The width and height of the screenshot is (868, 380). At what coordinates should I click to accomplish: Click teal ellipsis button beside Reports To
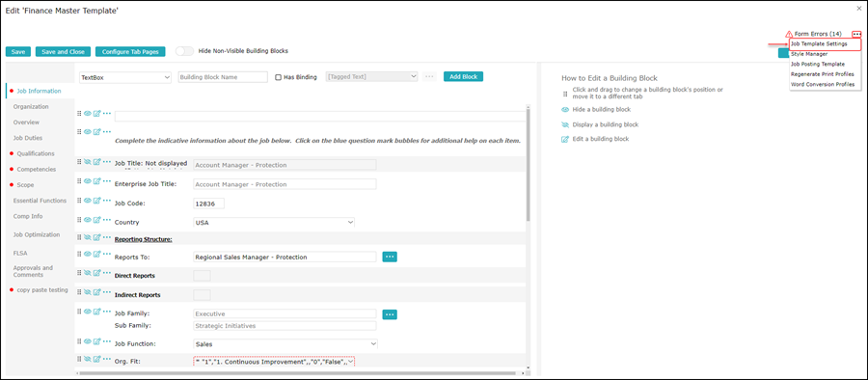point(390,257)
